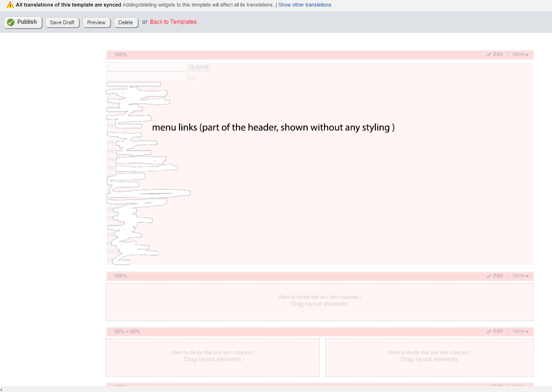552x392 pixels.
Task: Click the second text field below the Submit row
Action: click(x=147, y=76)
